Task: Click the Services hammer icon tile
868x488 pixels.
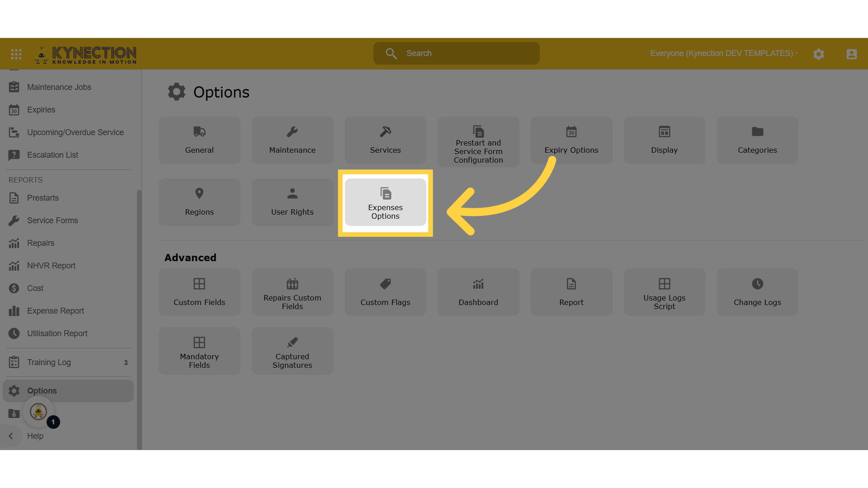Action: pyautogui.click(x=386, y=141)
